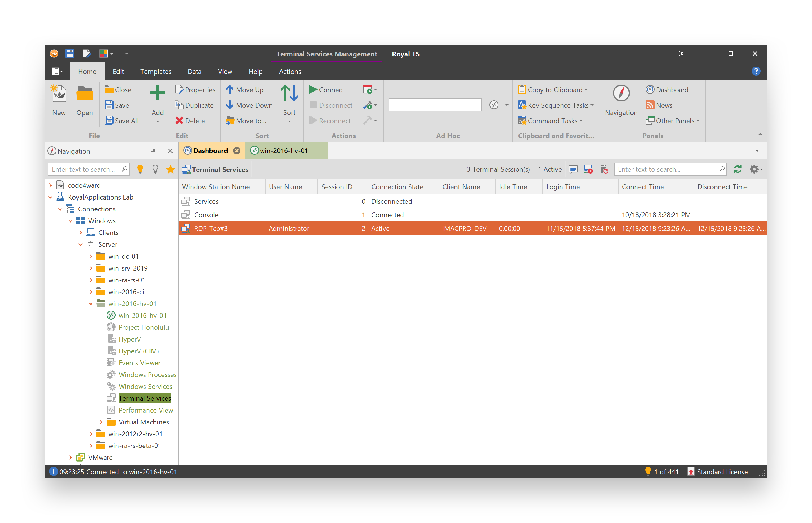Screen dimensions: 812x523
Task: Open the file menu button left of Home
Action: pyautogui.click(x=57, y=71)
